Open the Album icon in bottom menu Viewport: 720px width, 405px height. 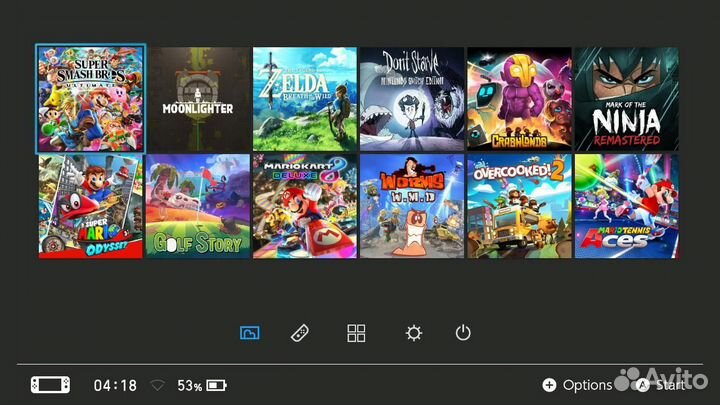coord(250,332)
